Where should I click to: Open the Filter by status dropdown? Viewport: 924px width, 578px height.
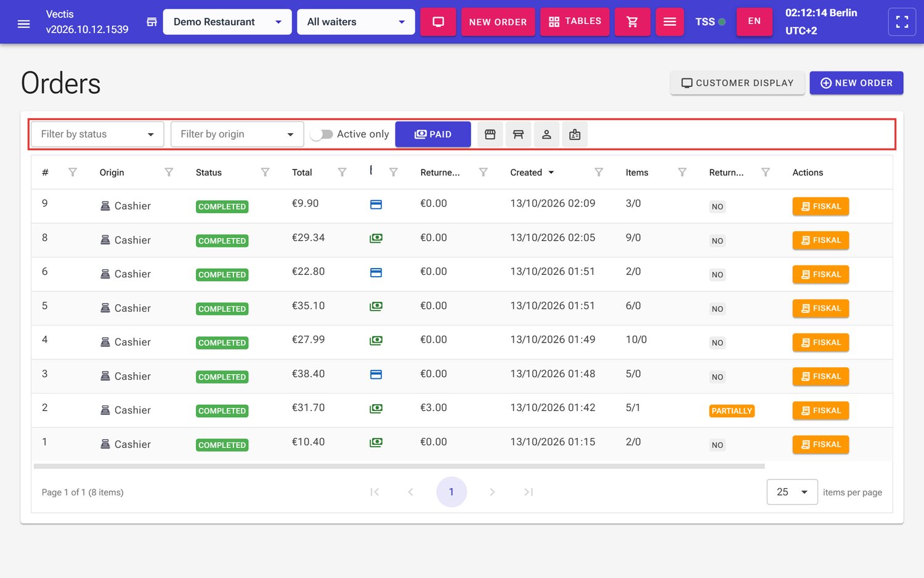point(97,134)
